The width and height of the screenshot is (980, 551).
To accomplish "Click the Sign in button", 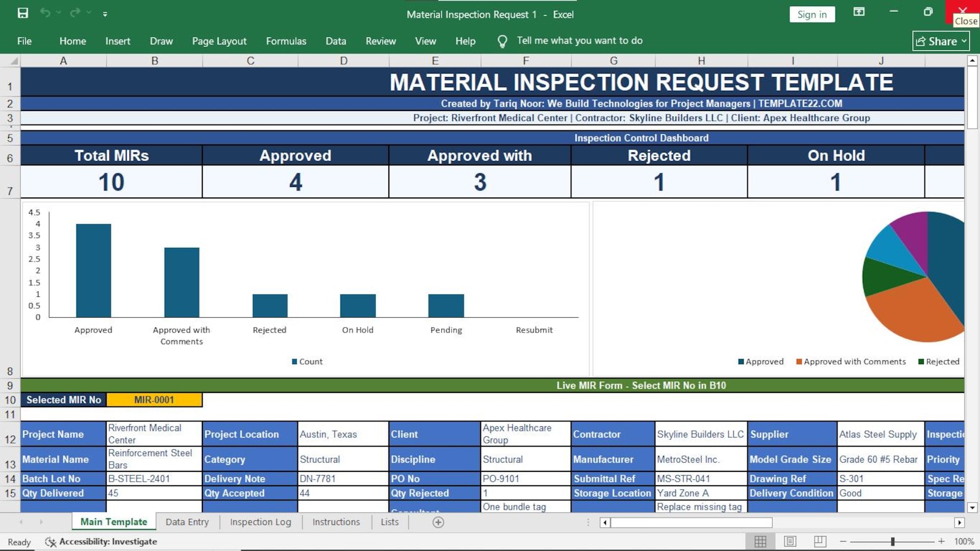I will pos(812,14).
